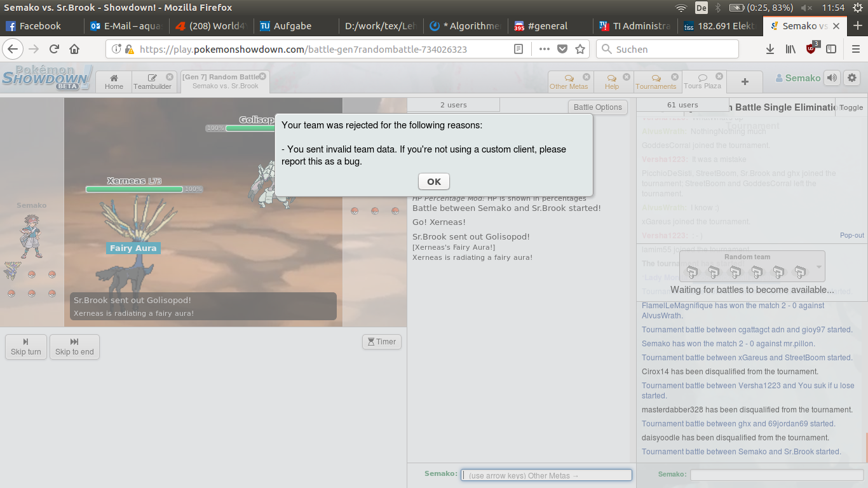This screenshot has width=868, height=488.
Task: Start the battle Timer
Action: [381, 342]
